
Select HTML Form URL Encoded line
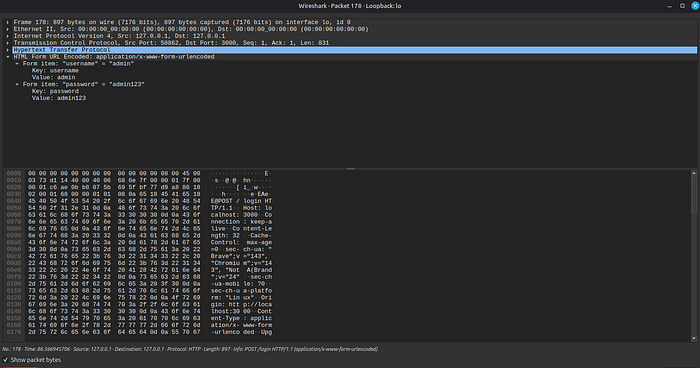(114, 57)
